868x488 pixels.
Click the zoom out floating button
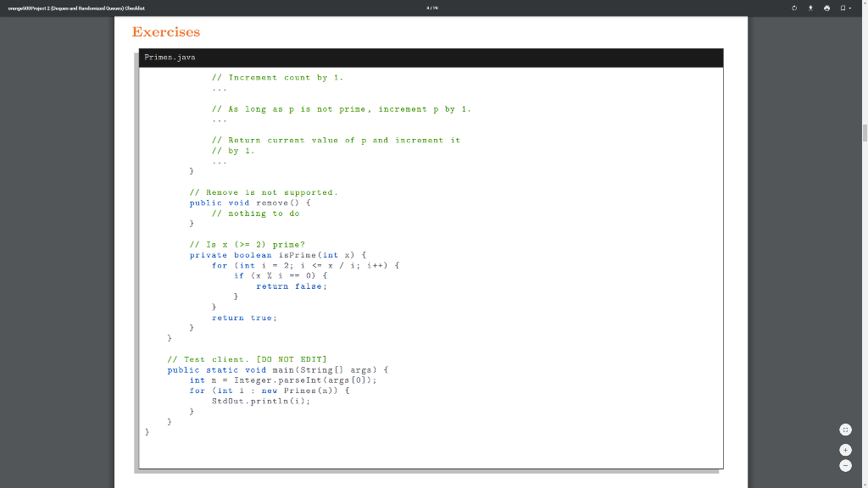coord(845,465)
